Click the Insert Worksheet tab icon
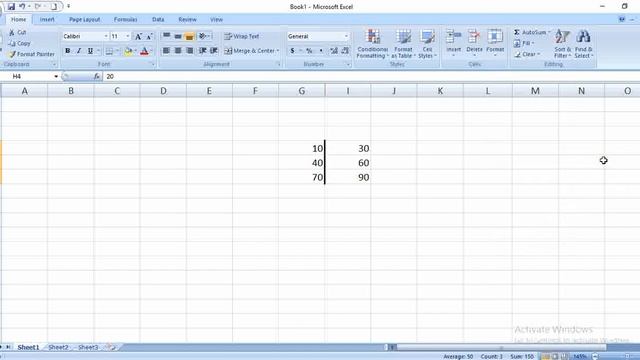This screenshot has height=360, width=640. pos(111,347)
